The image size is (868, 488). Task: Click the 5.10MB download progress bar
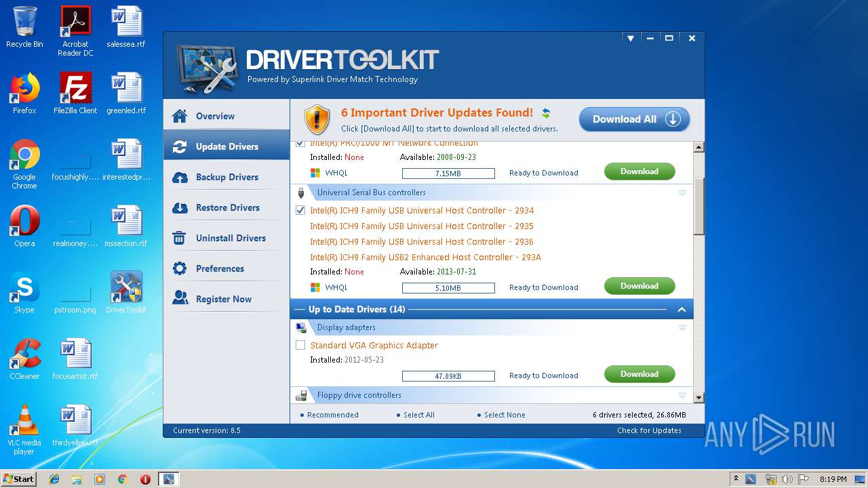(x=448, y=288)
